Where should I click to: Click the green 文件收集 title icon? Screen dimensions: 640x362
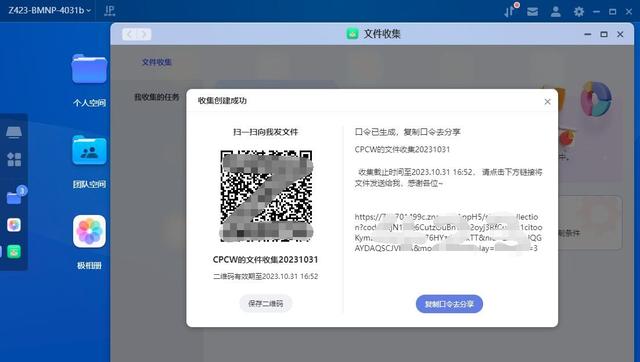tap(352, 34)
